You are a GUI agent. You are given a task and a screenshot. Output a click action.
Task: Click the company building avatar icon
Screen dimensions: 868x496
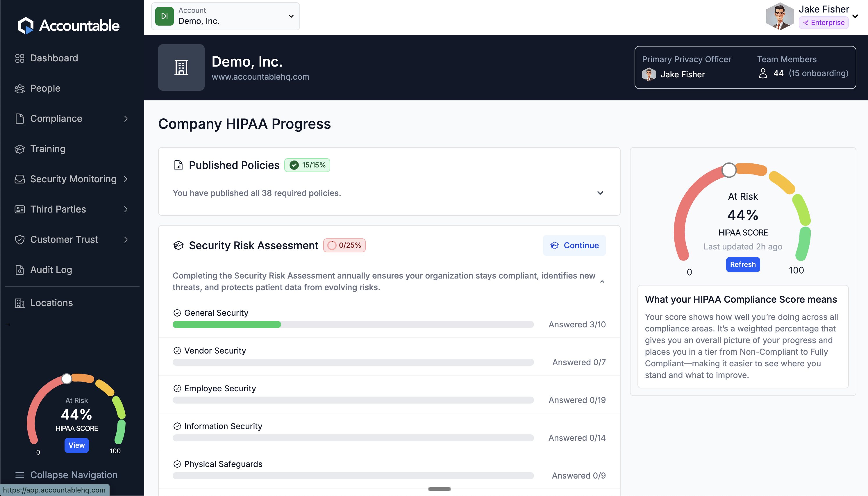pyautogui.click(x=181, y=67)
